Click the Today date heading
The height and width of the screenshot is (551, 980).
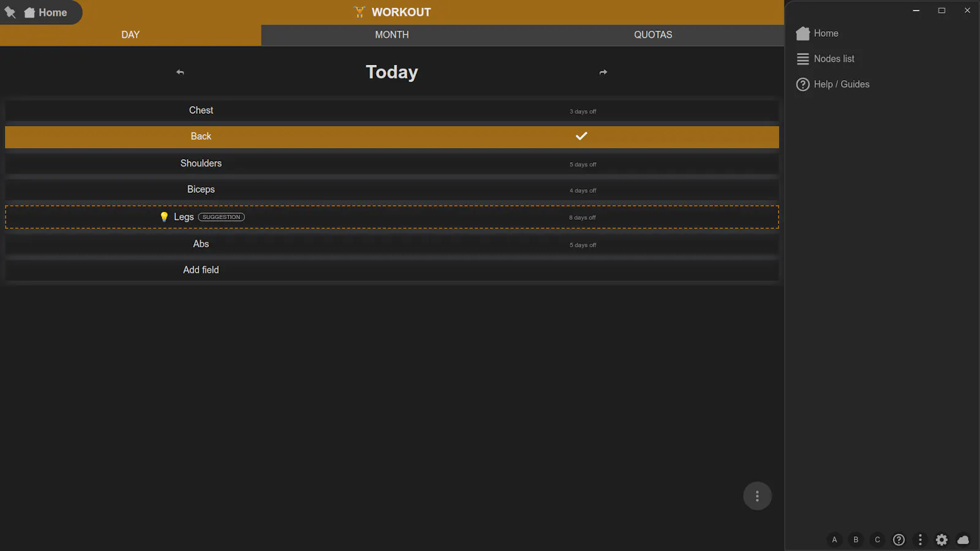[392, 72]
